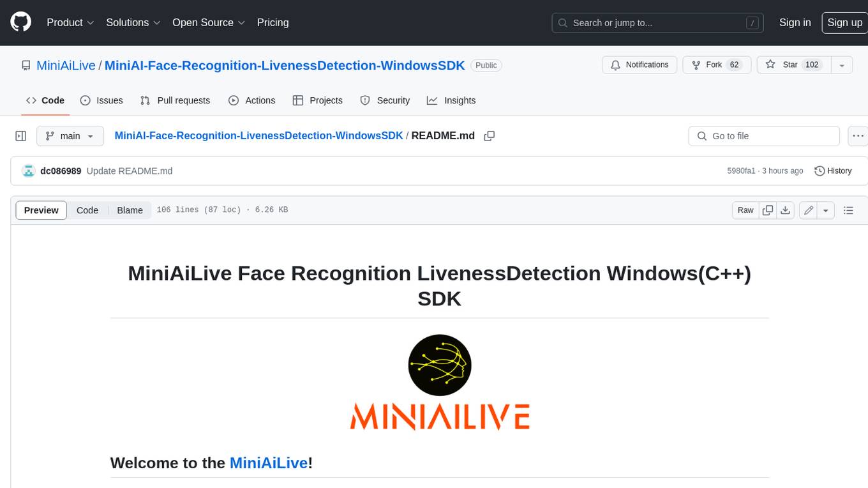Focus the Go to file search box
This screenshot has height=488, width=868.
click(x=764, y=136)
